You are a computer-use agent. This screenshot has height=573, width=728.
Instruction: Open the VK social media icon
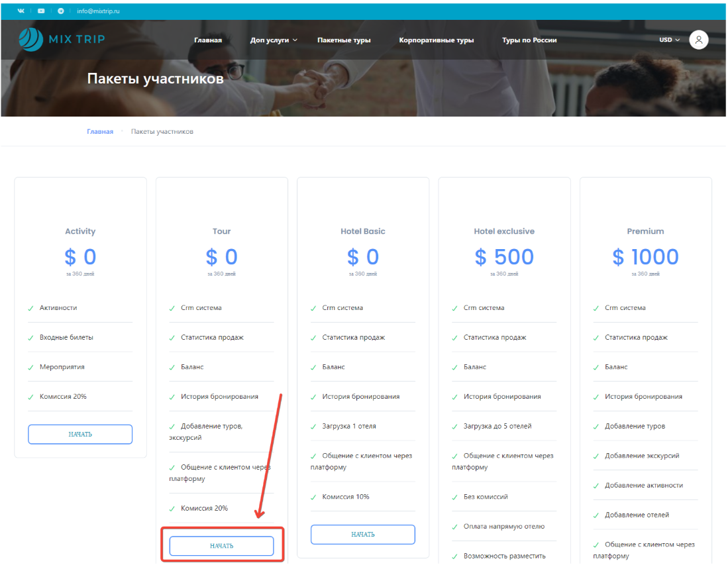21,11
